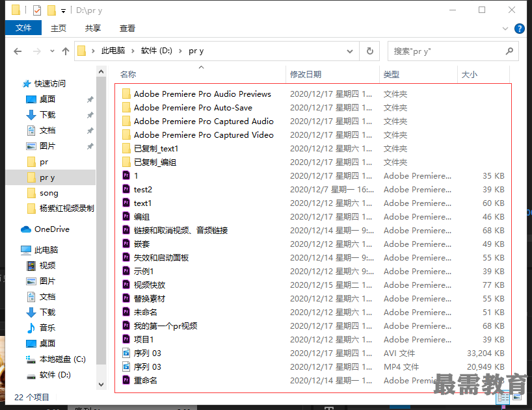Viewport: 532px width, 410px height.
Task: Select the song folder in sidebar
Action: click(49, 193)
